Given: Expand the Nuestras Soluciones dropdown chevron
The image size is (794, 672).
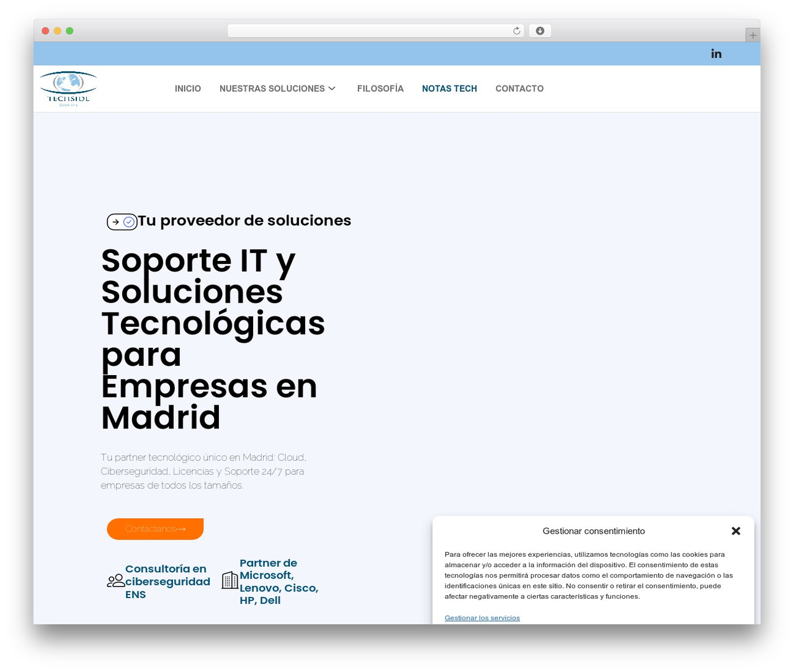Looking at the screenshot, I should [332, 89].
